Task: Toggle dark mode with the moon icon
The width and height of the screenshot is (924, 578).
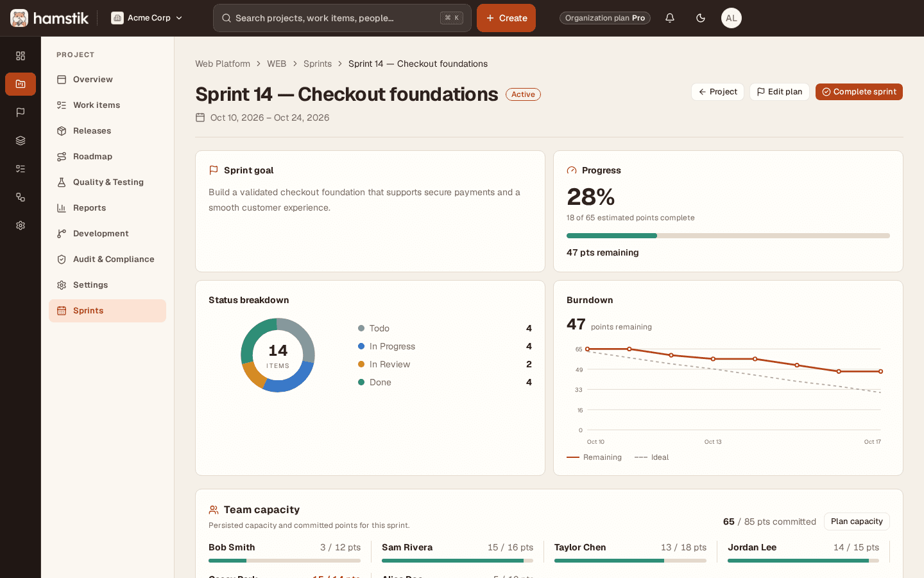Action: [701, 18]
